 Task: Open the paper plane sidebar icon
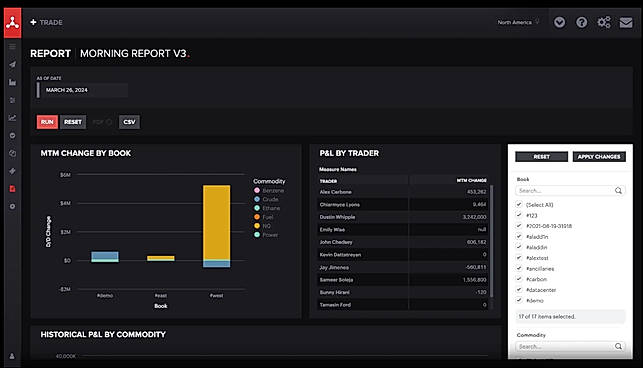12,64
